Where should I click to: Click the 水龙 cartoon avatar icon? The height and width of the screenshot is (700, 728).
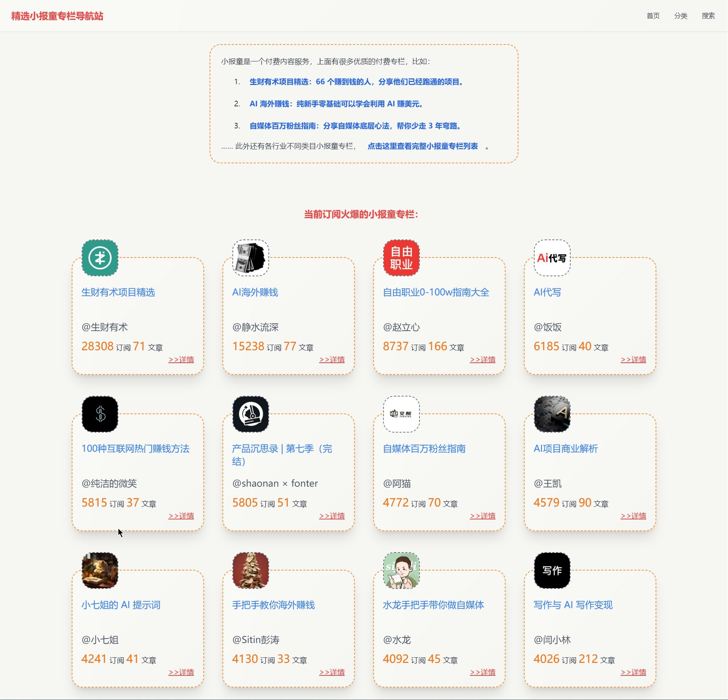pyautogui.click(x=402, y=570)
